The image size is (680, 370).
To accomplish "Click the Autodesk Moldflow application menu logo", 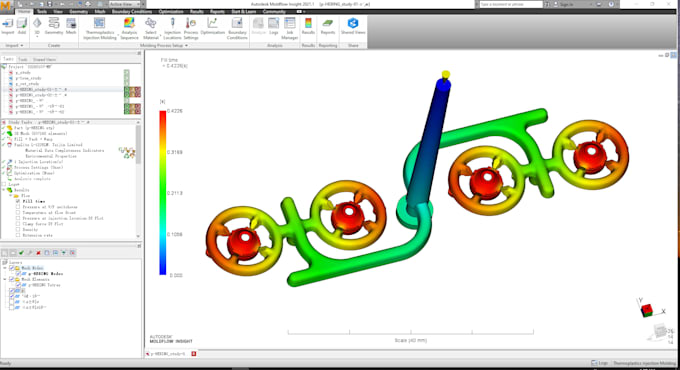I will (x=6, y=7).
